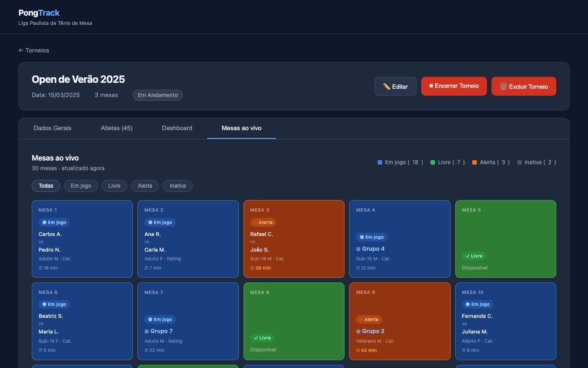Filter tables by Livre chip

pos(114,186)
